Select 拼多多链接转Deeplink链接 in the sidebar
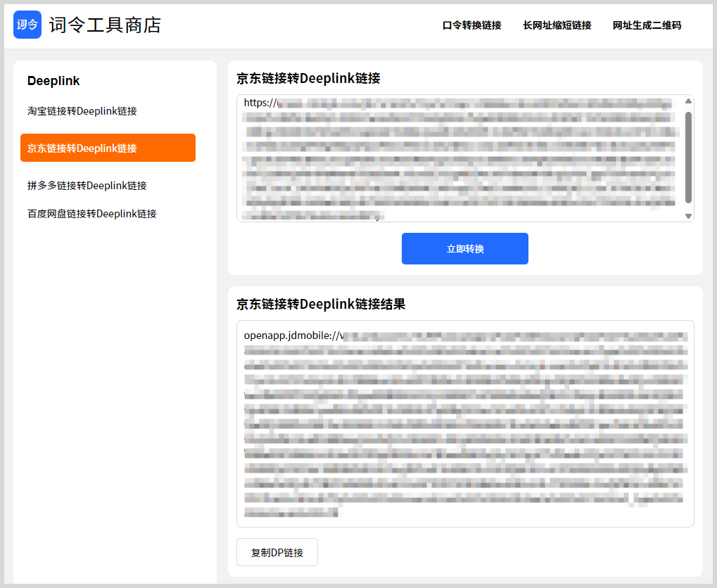This screenshot has height=588, width=717. click(87, 186)
